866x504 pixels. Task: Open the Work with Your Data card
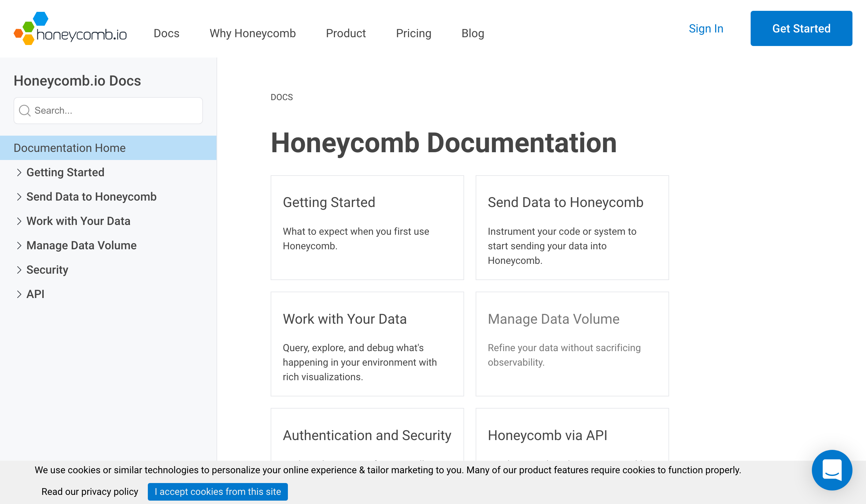click(x=367, y=344)
